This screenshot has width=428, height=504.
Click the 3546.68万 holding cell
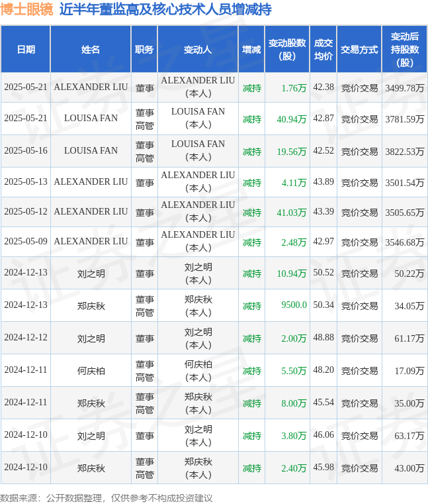(405, 242)
